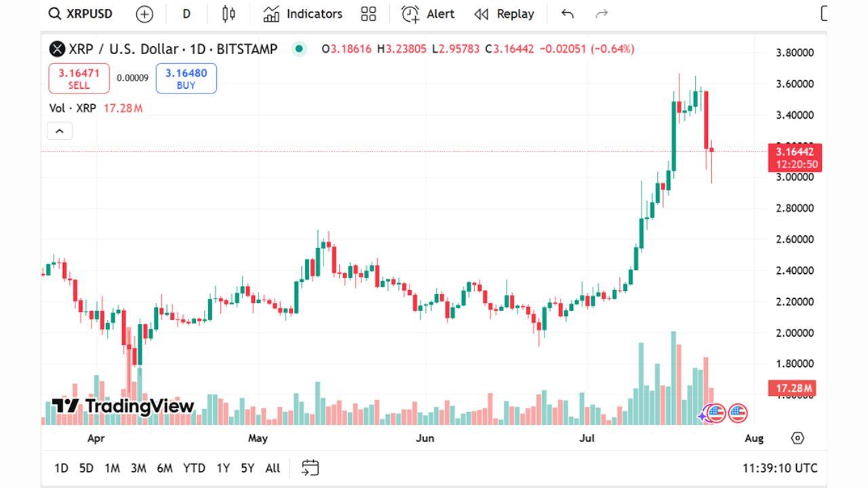Create a new Alert
The height and width of the screenshot is (488, 868).
428,14
